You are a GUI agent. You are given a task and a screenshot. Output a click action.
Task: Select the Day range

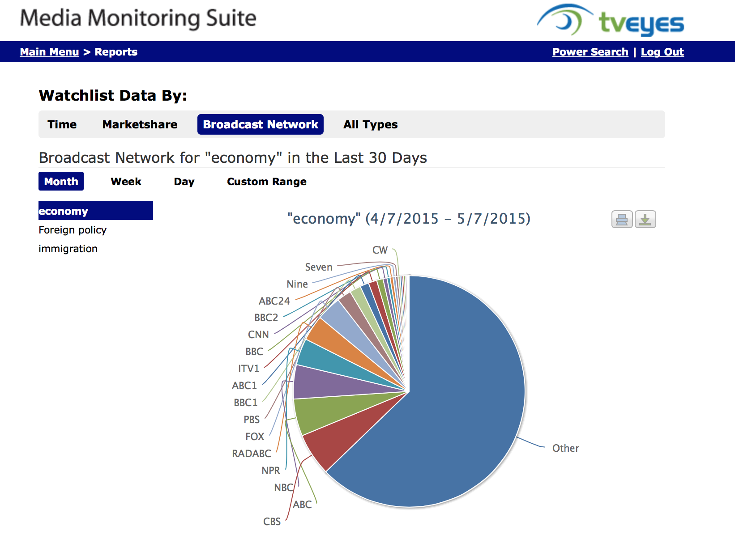coord(184,181)
